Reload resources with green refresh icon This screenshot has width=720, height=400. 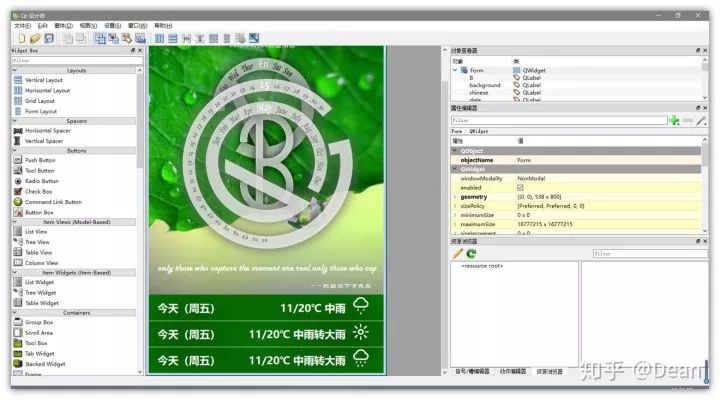pyautogui.click(x=471, y=254)
